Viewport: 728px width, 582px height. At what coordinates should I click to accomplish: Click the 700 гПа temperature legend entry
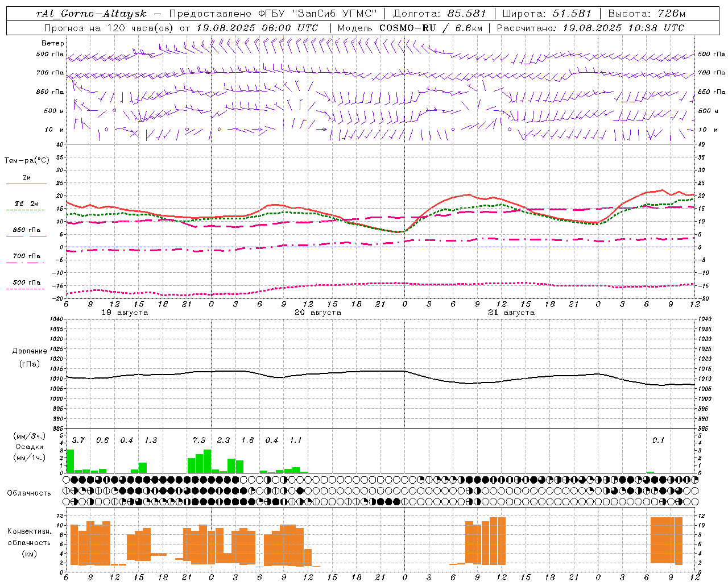pyautogui.click(x=27, y=256)
